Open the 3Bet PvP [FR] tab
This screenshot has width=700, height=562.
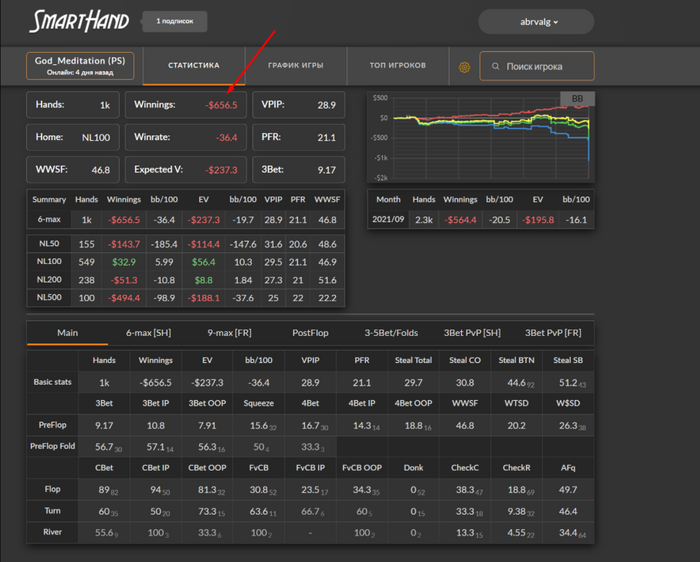pos(553,333)
